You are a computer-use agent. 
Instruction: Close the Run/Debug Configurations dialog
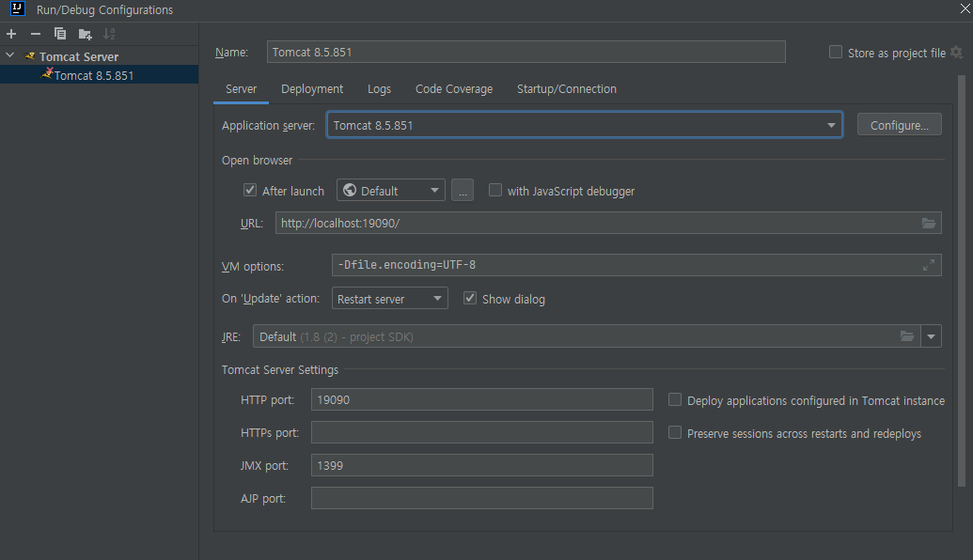(x=965, y=8)
